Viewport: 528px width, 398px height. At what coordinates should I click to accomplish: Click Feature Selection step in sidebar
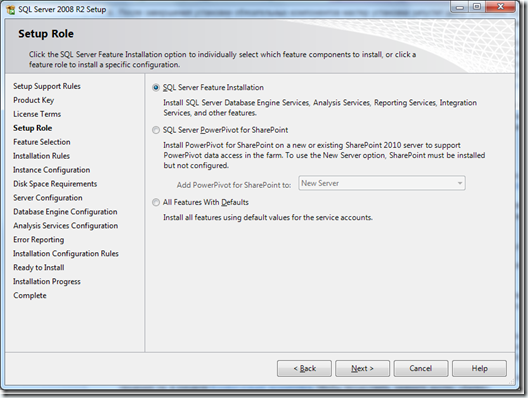coord(42,142)
